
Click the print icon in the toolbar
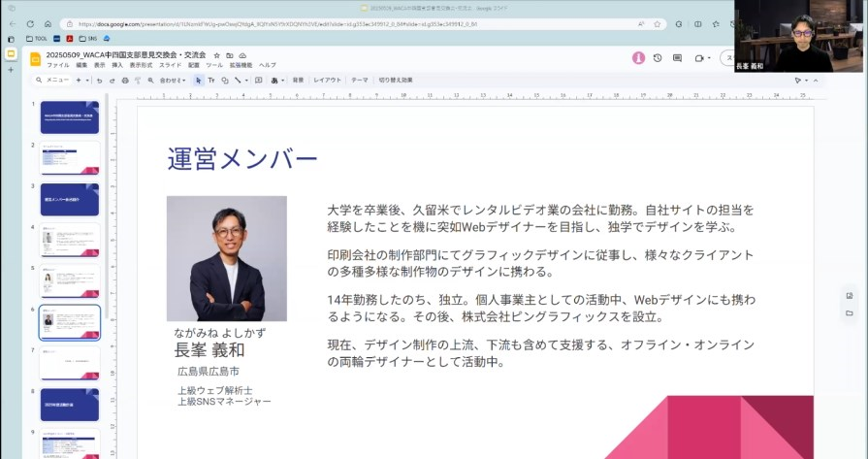click(x=124, y=81)
